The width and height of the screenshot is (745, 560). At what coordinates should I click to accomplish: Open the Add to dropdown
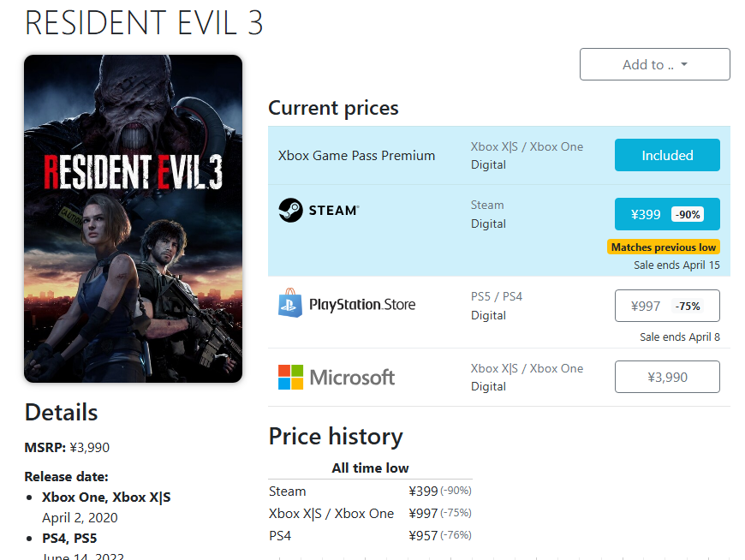(x=655, y=65)
